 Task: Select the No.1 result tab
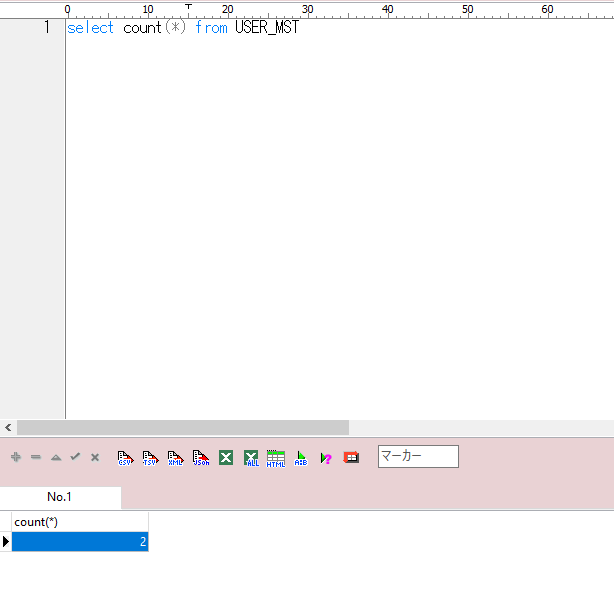point(60,497)
